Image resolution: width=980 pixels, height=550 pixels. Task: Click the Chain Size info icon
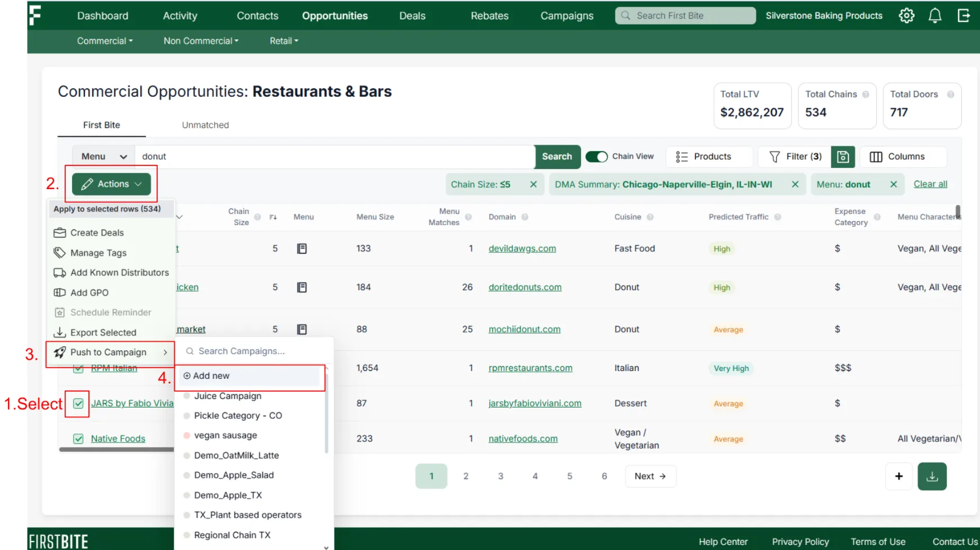257,217
